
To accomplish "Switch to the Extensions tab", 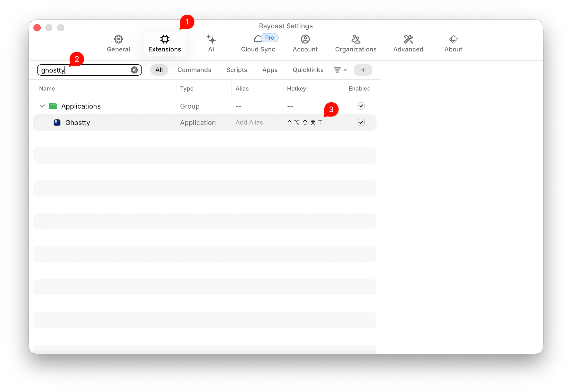I will click(x=165, y=43).
